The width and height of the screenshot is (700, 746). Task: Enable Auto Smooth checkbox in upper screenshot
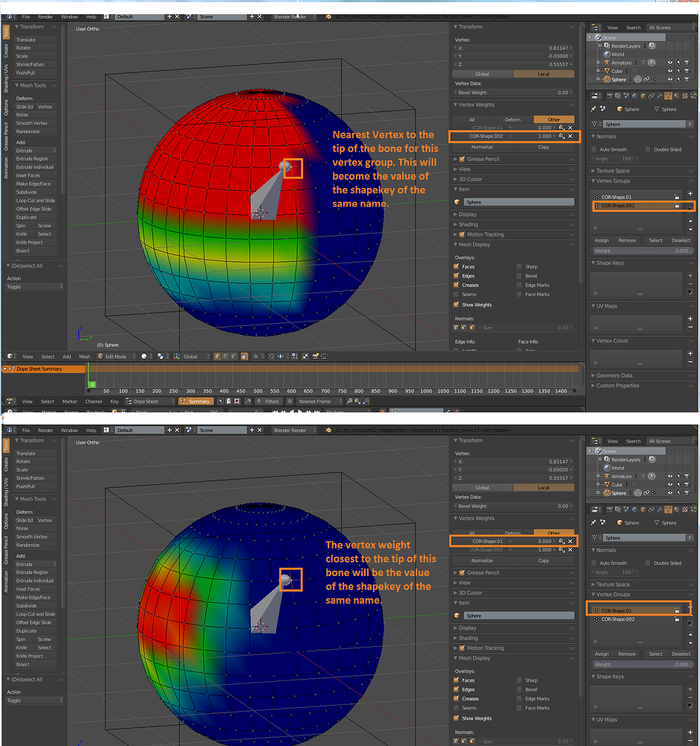(x=594, y=149)
